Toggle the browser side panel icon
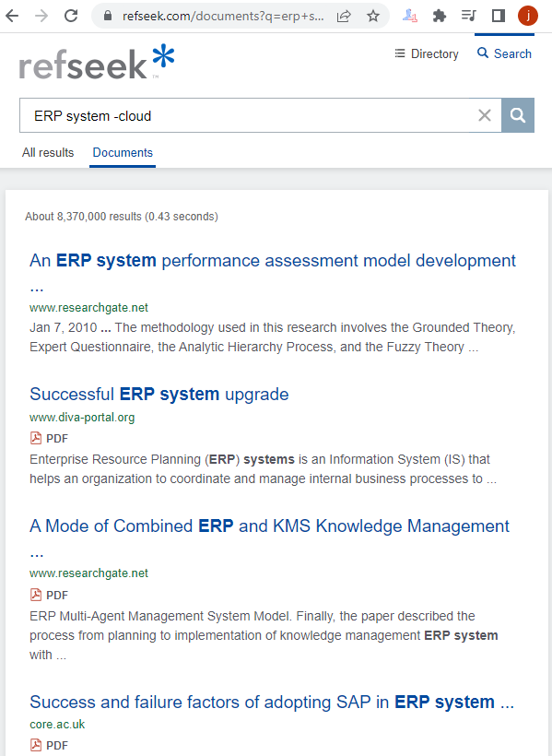The width and height of the screenshot is (552, 756). point(498,16)
